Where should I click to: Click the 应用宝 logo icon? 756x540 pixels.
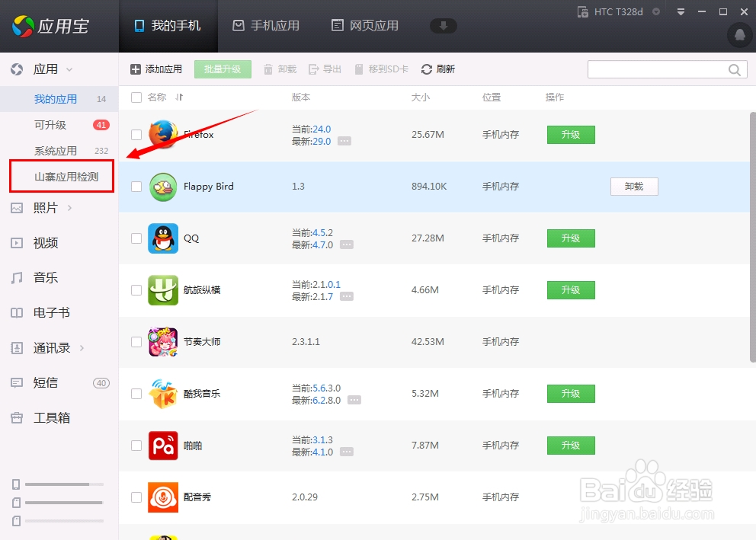[23, 26]
